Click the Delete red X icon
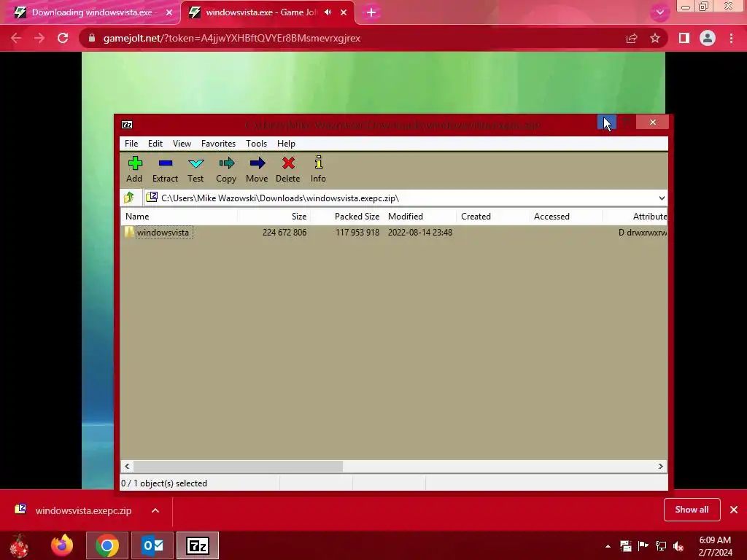The image size is (747, 560). (x=287, y=169)
